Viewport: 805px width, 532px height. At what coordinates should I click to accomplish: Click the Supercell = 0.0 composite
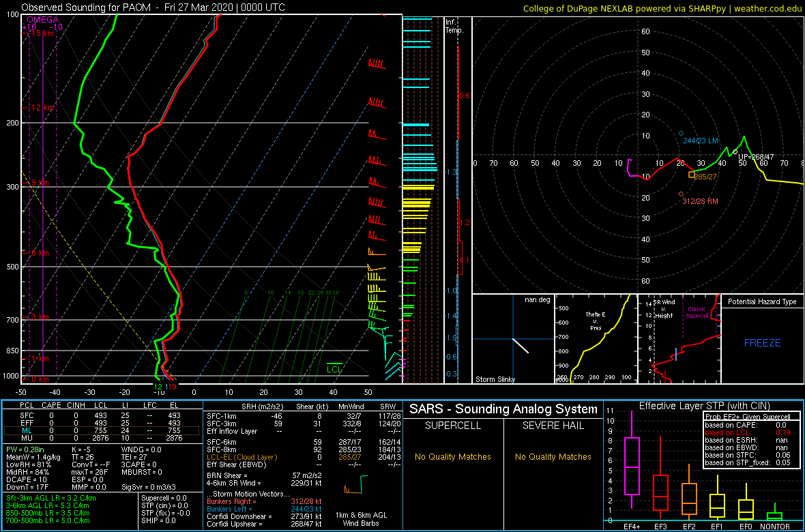[164, 499]
